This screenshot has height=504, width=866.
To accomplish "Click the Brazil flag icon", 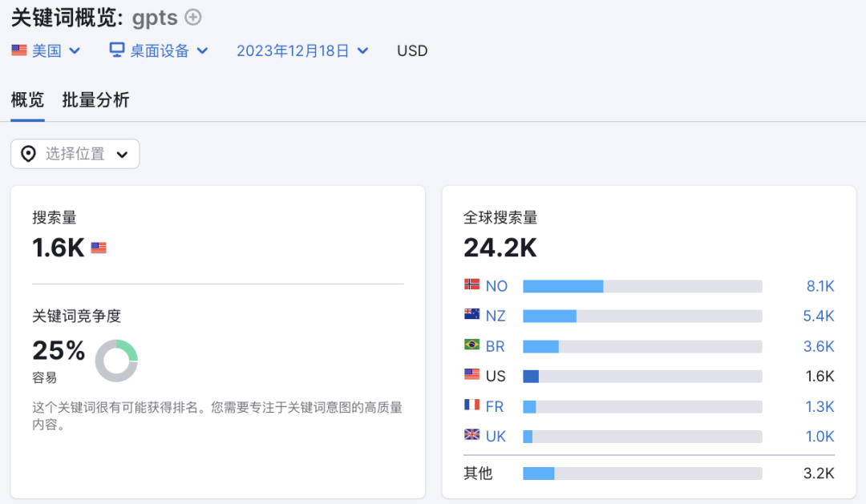I will [472, 345].
